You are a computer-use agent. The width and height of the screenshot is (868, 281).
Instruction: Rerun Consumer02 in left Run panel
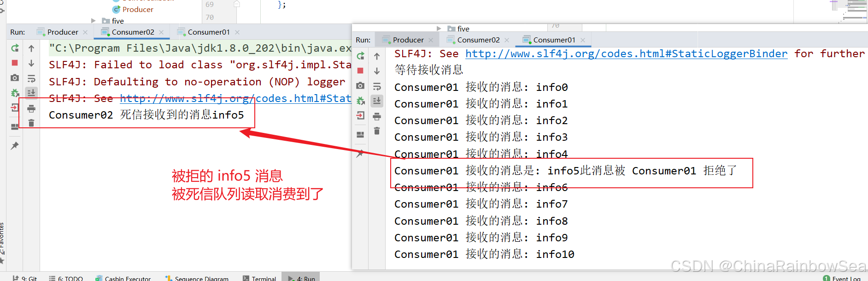click(15, 48)
